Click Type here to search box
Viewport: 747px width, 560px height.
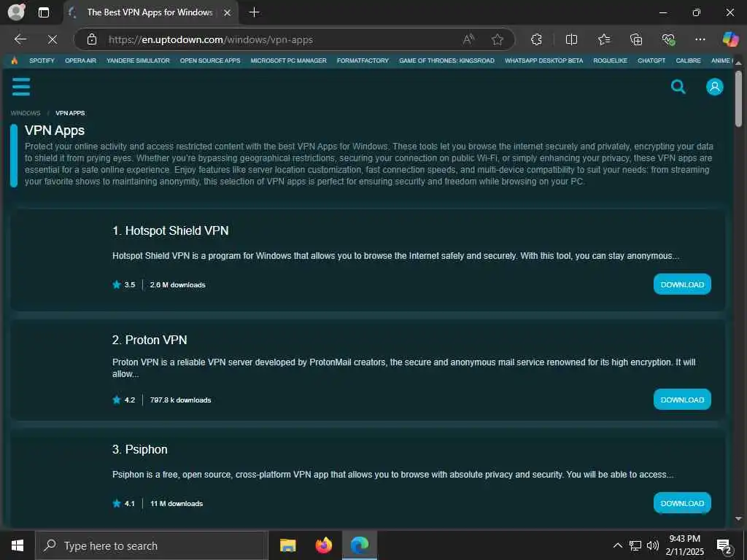click(x=152, y=545)
